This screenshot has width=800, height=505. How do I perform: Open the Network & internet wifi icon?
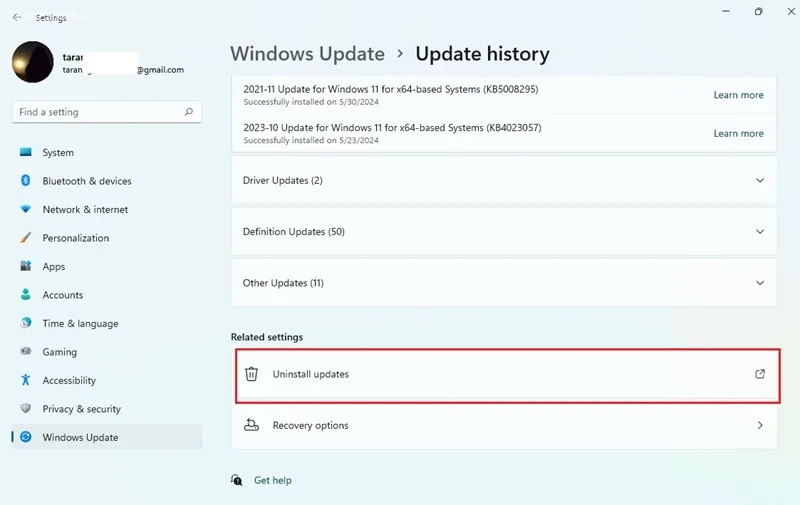click(26, 209)
